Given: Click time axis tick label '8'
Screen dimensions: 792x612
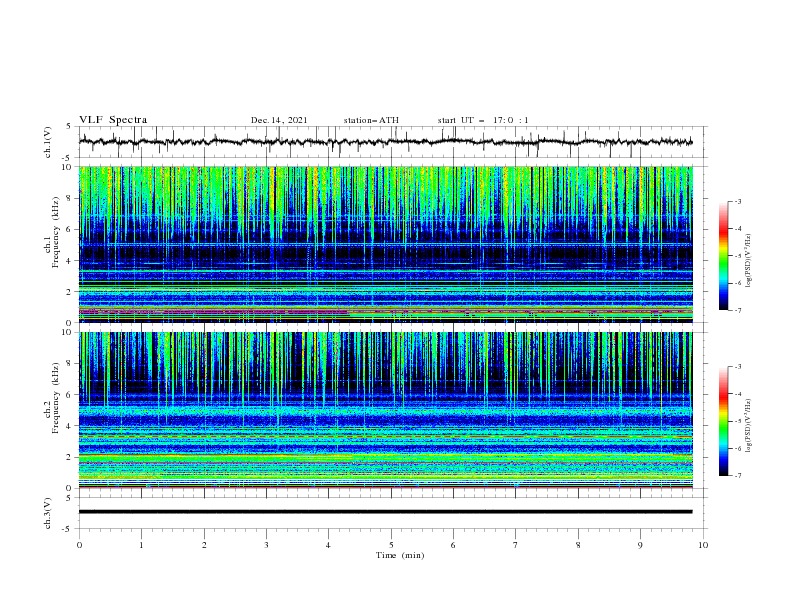Looking at the screenshot, I should tap(578, 545).
